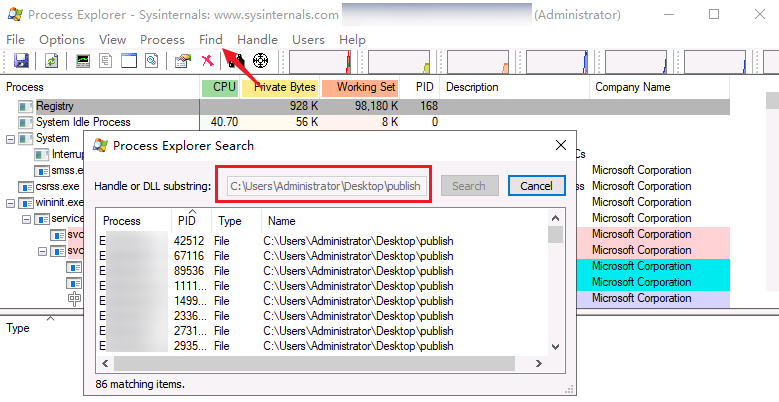Click the Process Explorer main window title icon
This screenshot has height=402, width=779.
click(x=15, y=14)
